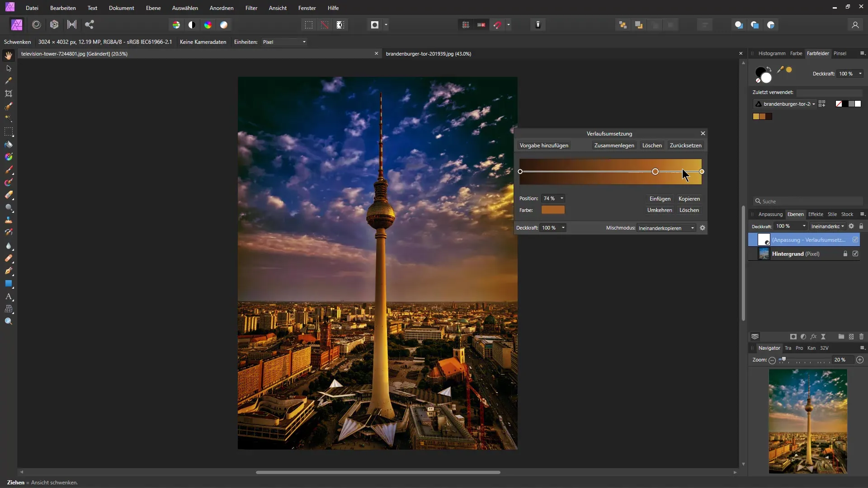Open the Einheiten Pixel dropdown
Viewport: 868px width, 488px height.
(x=284, y=42)
